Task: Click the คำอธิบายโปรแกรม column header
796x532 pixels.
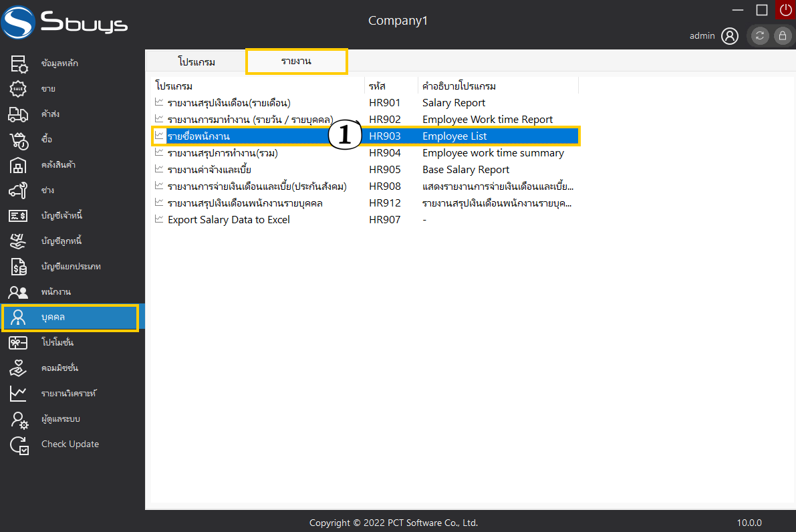Action: click(458, 86)
